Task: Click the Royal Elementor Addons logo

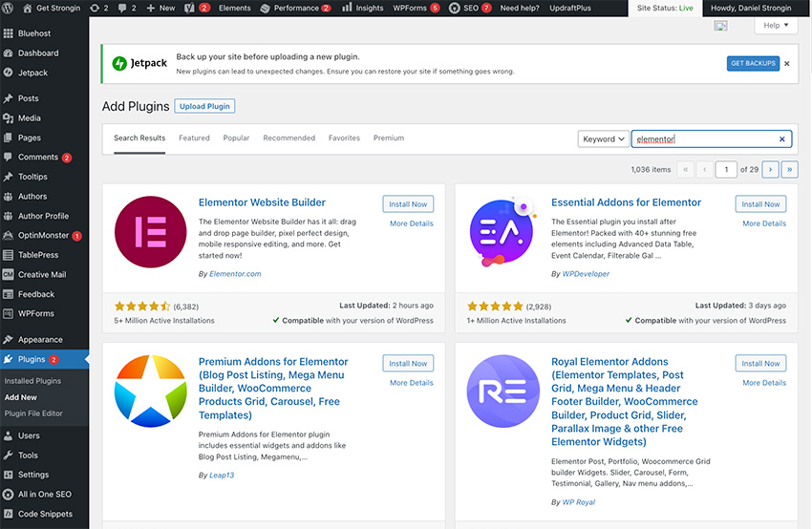Action: pyautogui.click(x=502, y=391)
